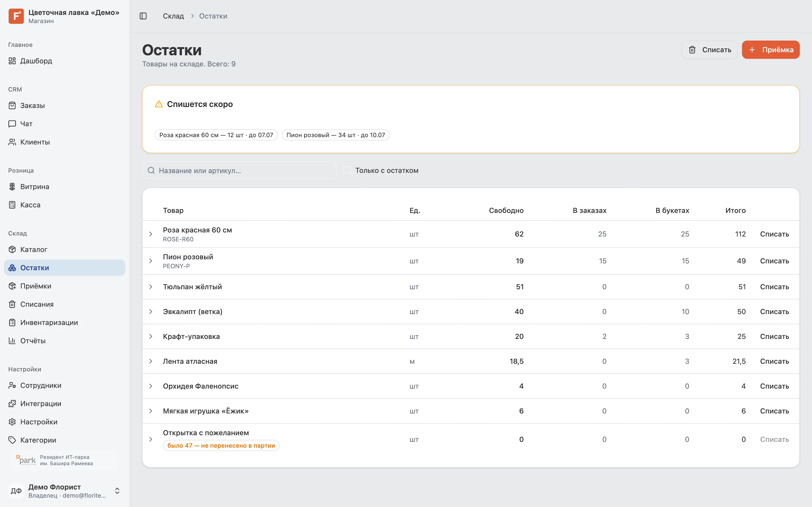Focus the Название или артикул search field

point(240,170)
